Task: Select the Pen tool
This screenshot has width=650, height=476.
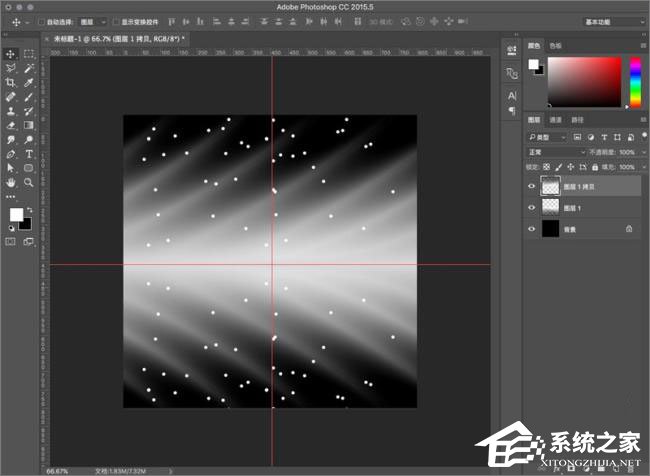Action: point(10,154)
